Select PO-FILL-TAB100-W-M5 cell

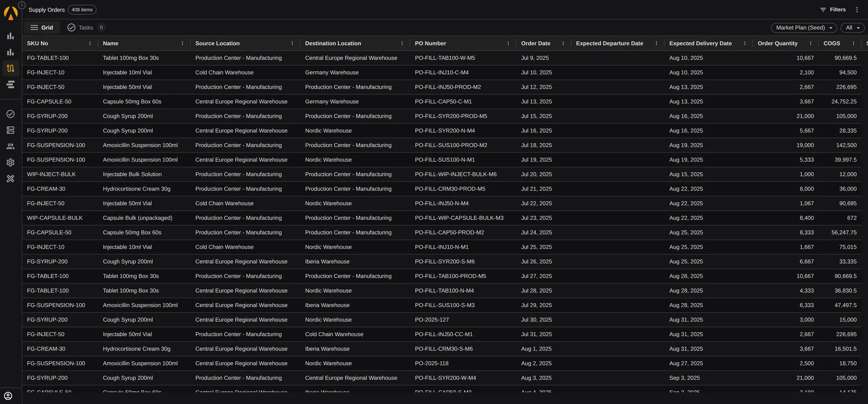pyautogui.click(x=445, y=58)
